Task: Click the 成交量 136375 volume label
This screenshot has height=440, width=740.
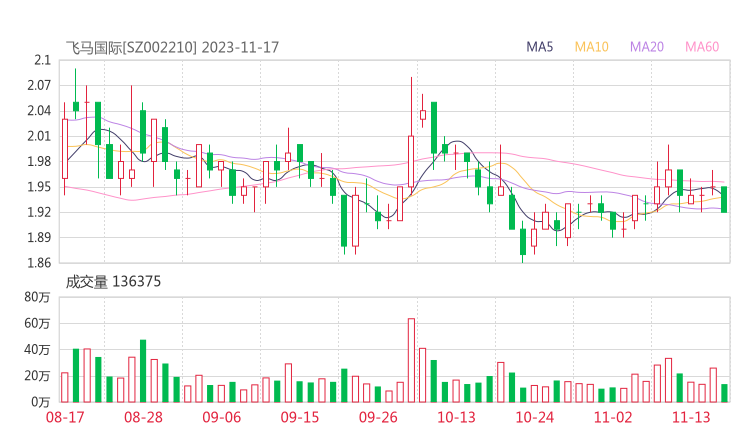Action: click(113, 282)
